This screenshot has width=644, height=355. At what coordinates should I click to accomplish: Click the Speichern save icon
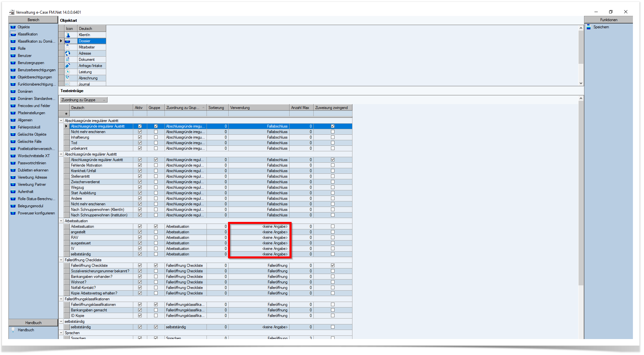pos(589,27)
